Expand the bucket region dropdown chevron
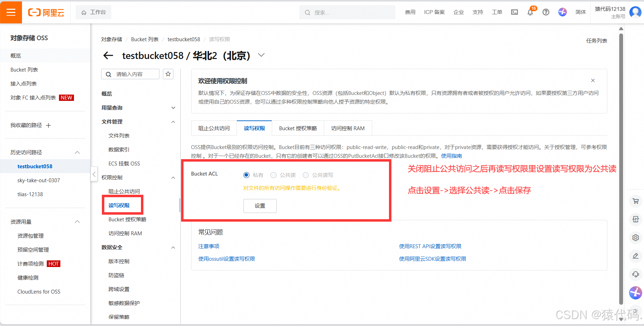The height and width of the screenshot is (326, 644). click(x=261, y=55)
